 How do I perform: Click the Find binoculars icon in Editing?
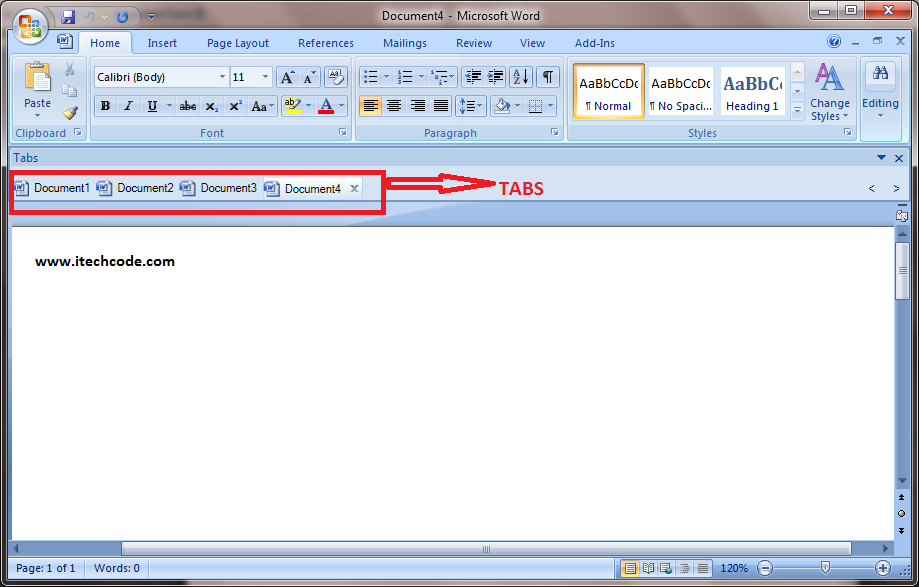tap(880, 74)
